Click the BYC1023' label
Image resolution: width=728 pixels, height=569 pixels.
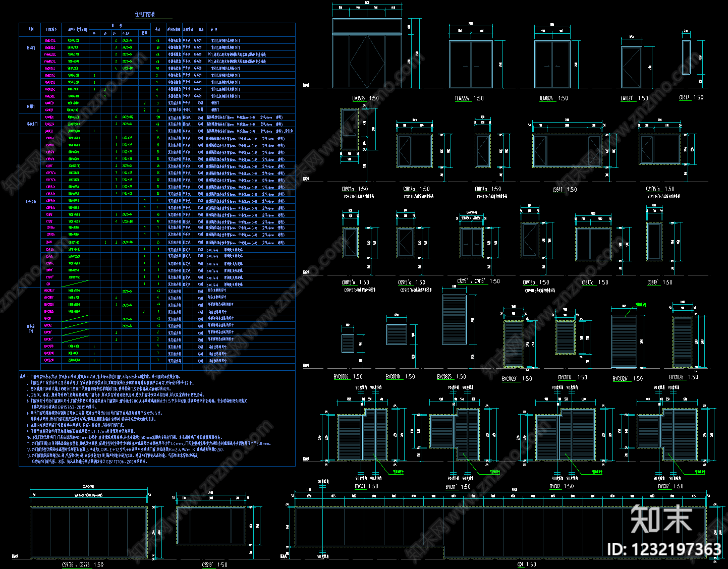tap(510, 379)
